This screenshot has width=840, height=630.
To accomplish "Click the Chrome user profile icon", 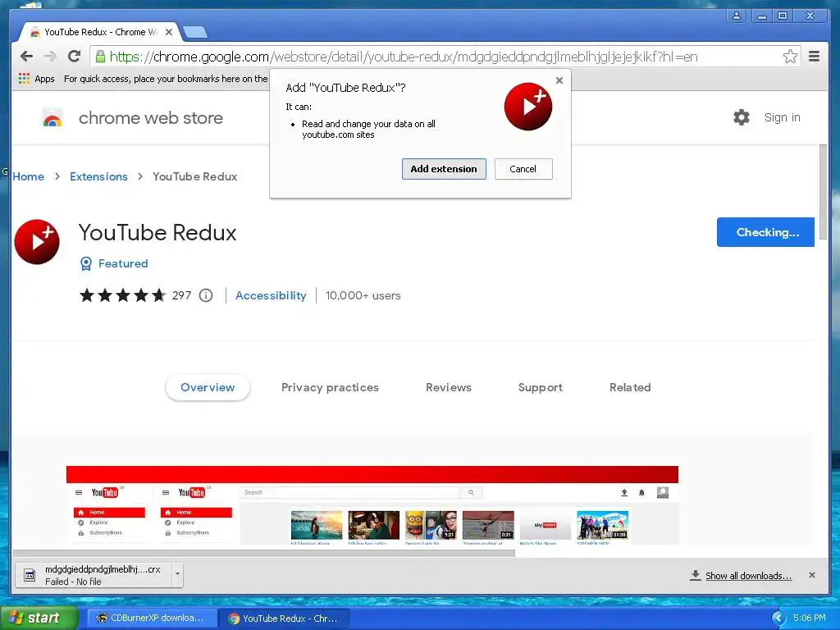I will coord(737,16).
